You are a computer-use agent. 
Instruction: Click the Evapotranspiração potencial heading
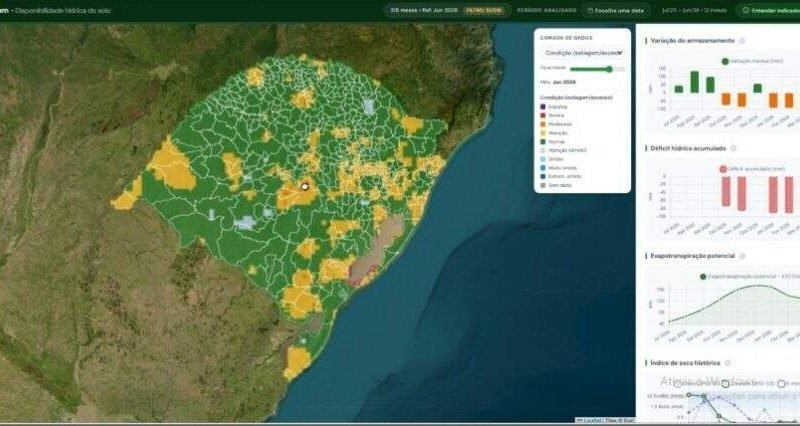(x=692, y=256)
